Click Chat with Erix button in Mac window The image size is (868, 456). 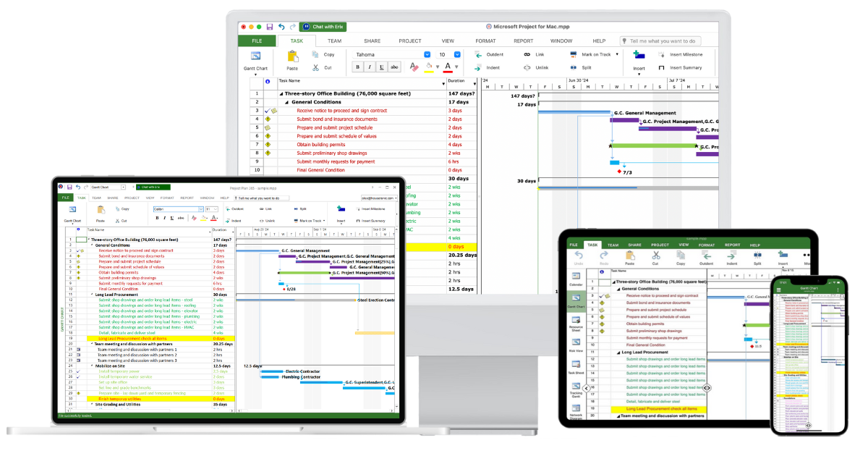point(323,27)
